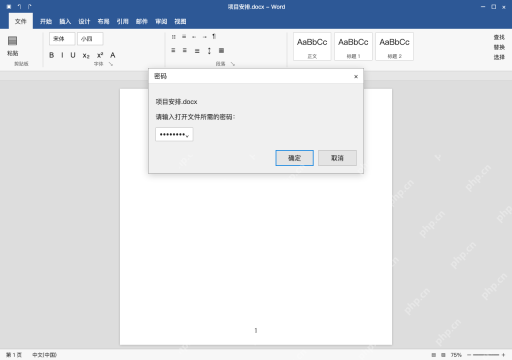Click the increase indent arrow icon

204,37
